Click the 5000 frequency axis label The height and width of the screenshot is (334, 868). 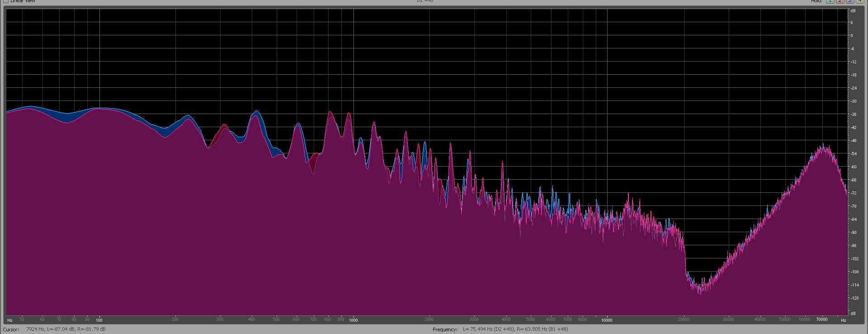click(x=530, y=320)
